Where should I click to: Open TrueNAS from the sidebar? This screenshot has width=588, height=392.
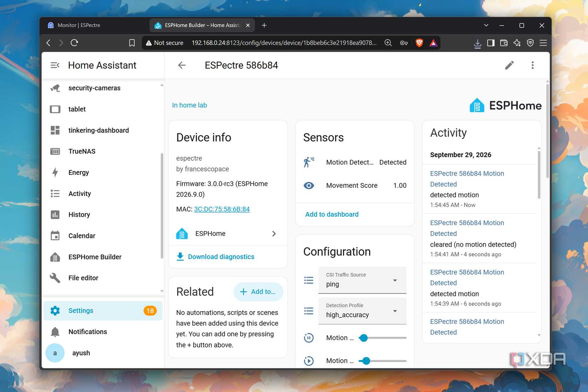[x=103, y=151]
